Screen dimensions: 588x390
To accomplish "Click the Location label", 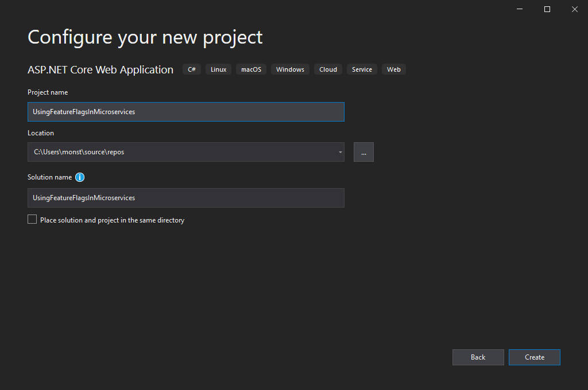I will click(x=41, y=133).
